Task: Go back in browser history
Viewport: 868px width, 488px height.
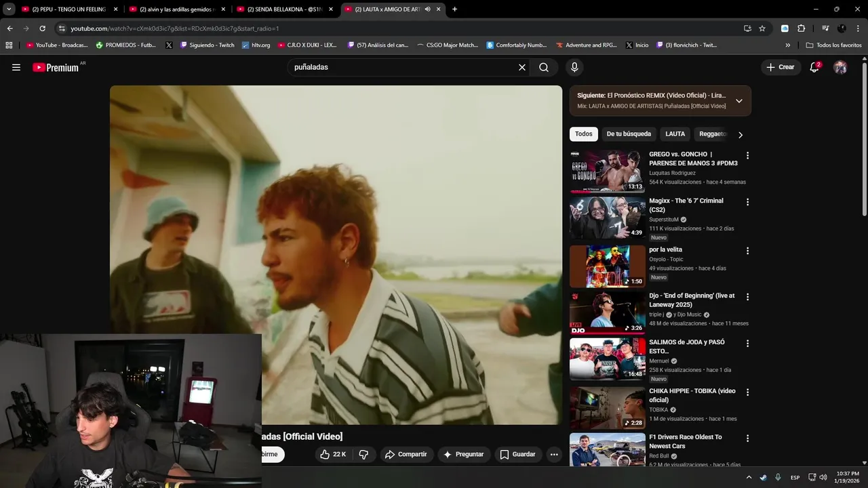Action: [9, 28]
